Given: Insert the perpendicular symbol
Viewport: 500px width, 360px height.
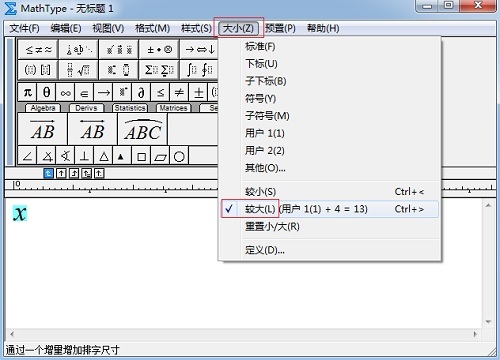Looking at the screenshot, I should (85, 156).
